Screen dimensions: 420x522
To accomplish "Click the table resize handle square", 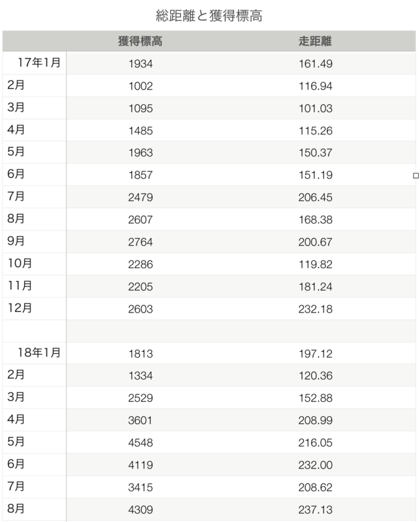I will coord(415,176).
